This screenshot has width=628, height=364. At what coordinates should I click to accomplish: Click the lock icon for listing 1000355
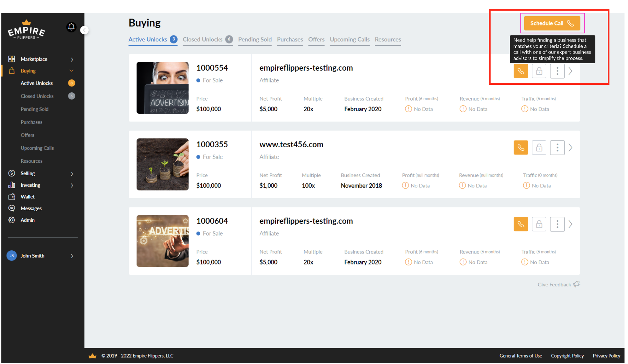click(539, 148)
